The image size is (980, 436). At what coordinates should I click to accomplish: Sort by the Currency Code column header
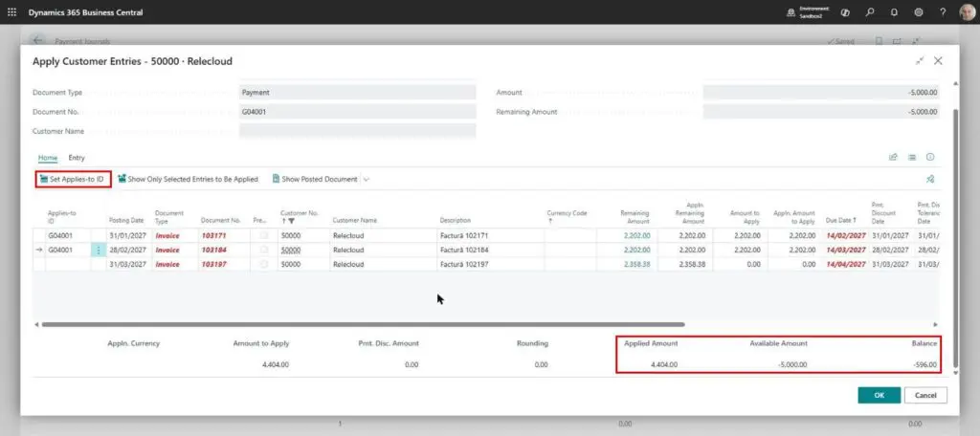(x=567, y=216)
